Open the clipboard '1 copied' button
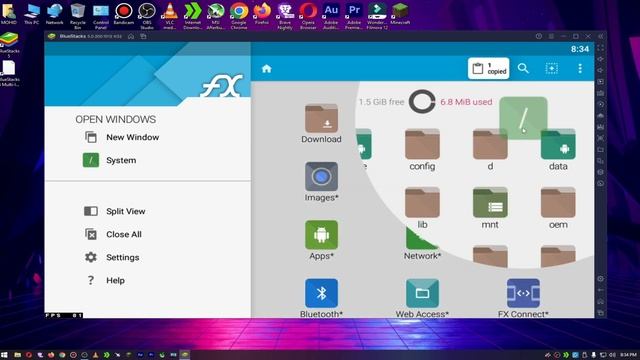 click(x=489, y=68)
